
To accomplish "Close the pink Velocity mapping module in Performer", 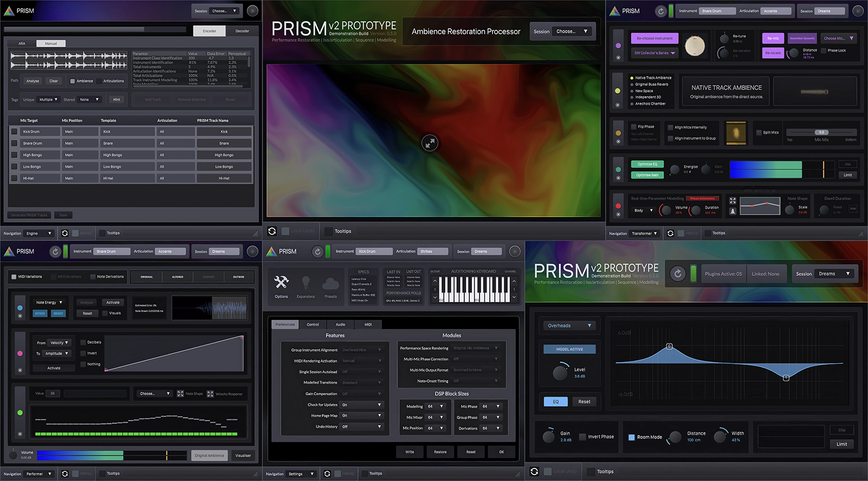I will point(20,371).
